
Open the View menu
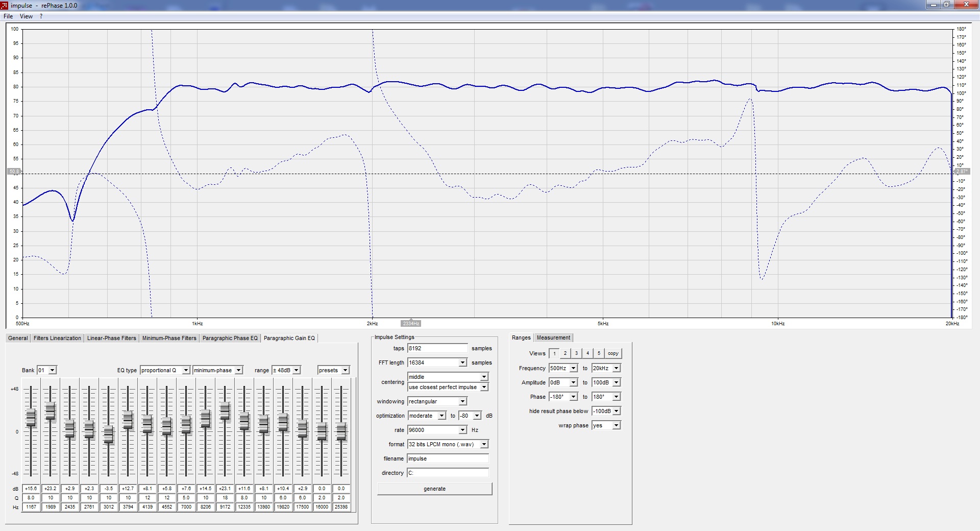pos(26,16)
